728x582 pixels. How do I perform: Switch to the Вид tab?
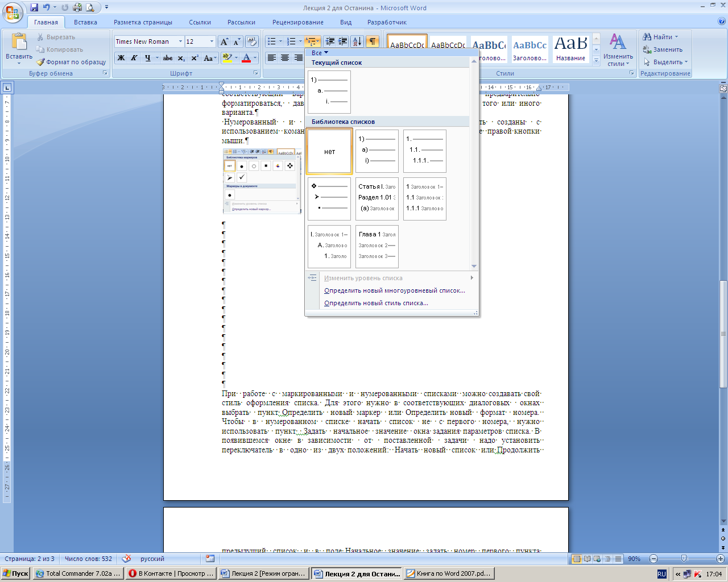click(x=346, y=22)
